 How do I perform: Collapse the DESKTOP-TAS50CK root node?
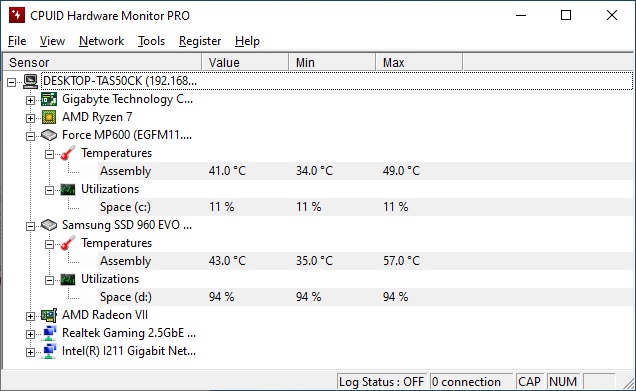pyautogui.click(x=11, y=82)
